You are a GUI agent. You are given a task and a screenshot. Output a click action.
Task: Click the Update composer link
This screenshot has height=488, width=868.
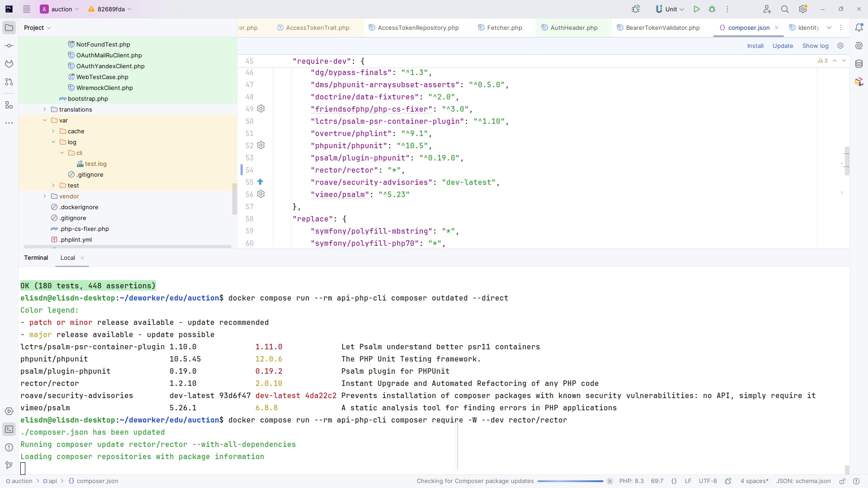pos(783,46)
